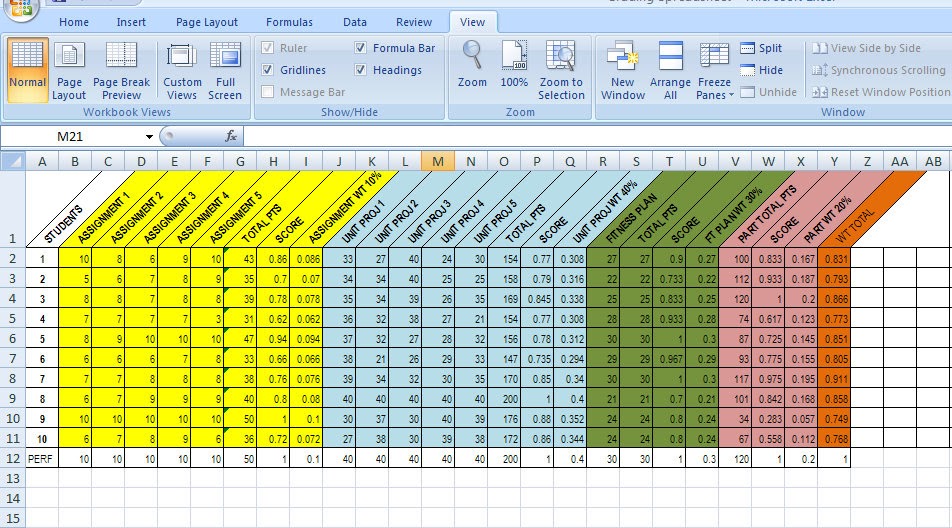Click cell with value 0.911

[834, 379]
